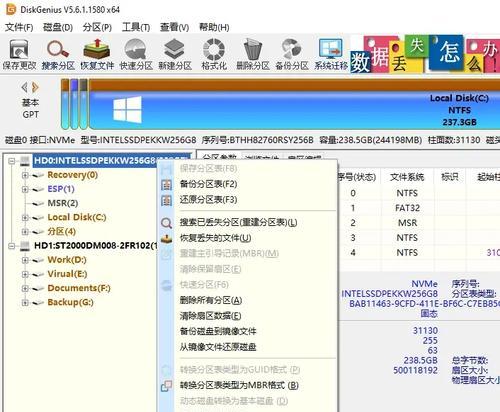
Task: Select the Virual(E:) partition
Action: 67,274
